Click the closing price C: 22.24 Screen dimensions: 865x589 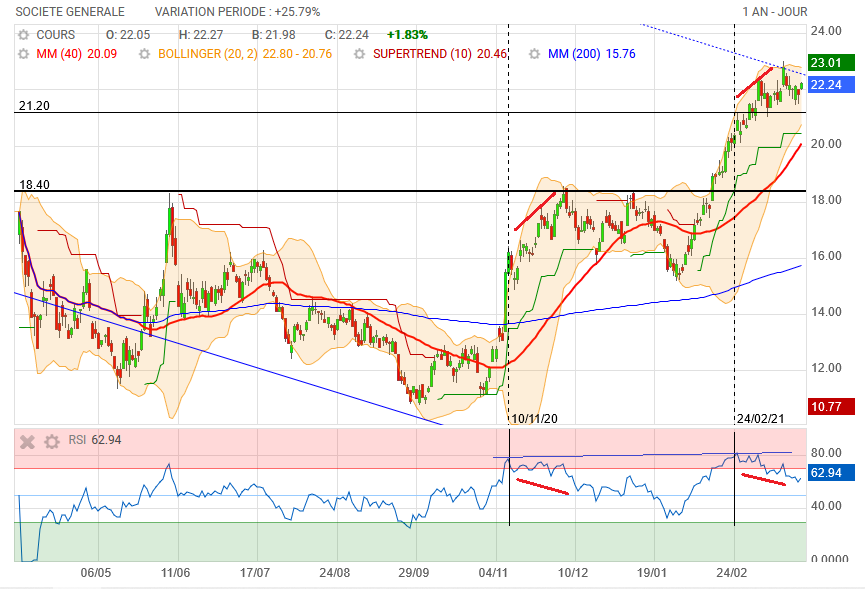point(346,35)
